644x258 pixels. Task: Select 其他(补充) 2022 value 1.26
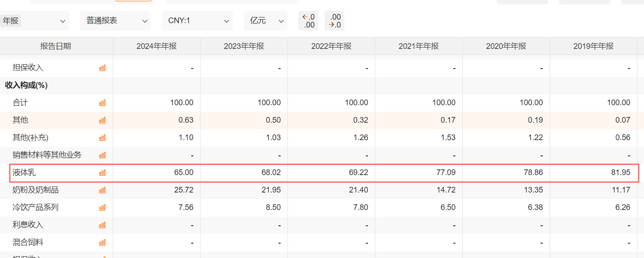coord(360,138)
